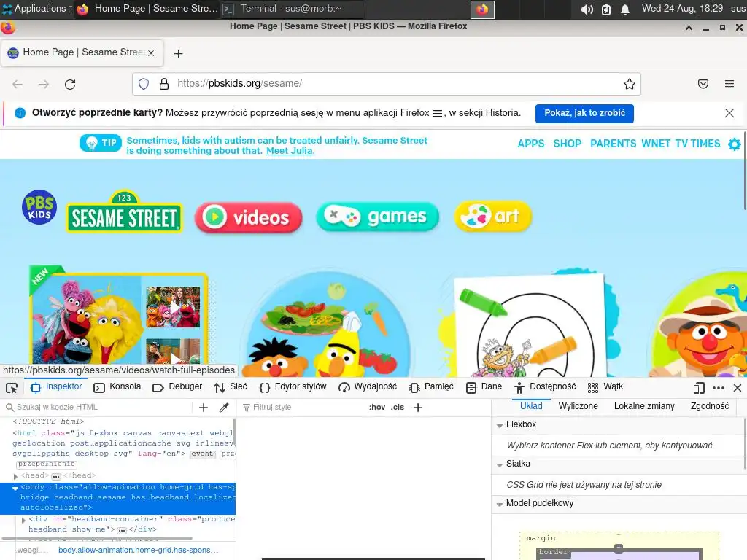The width and height of the screenshot is (747, 560).
Task: Open the Lokalne zmiany sidebar tab
Action: point(644,406)
